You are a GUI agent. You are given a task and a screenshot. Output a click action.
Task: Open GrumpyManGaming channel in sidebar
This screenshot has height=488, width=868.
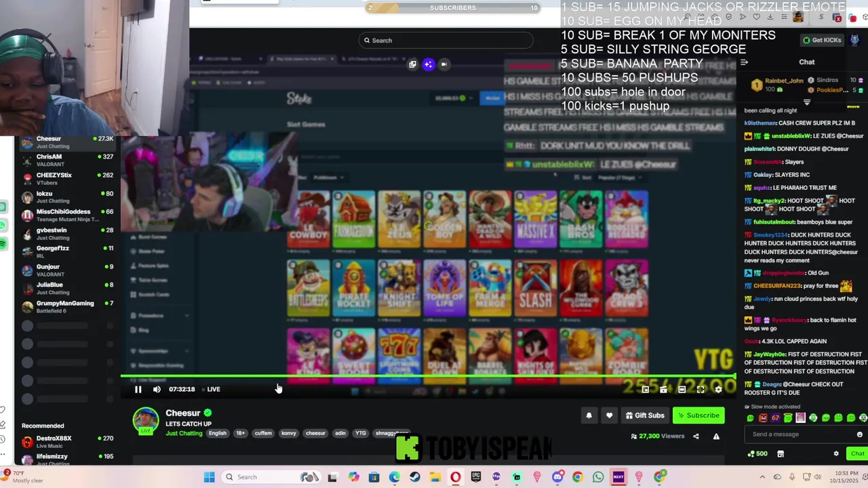click(x=66, y=306)
